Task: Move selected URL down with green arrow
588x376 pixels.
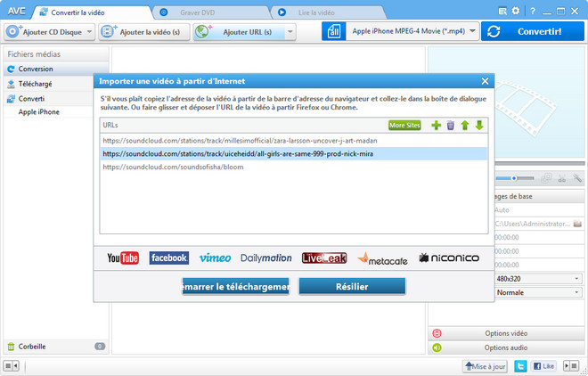Action: pos(478,126)
